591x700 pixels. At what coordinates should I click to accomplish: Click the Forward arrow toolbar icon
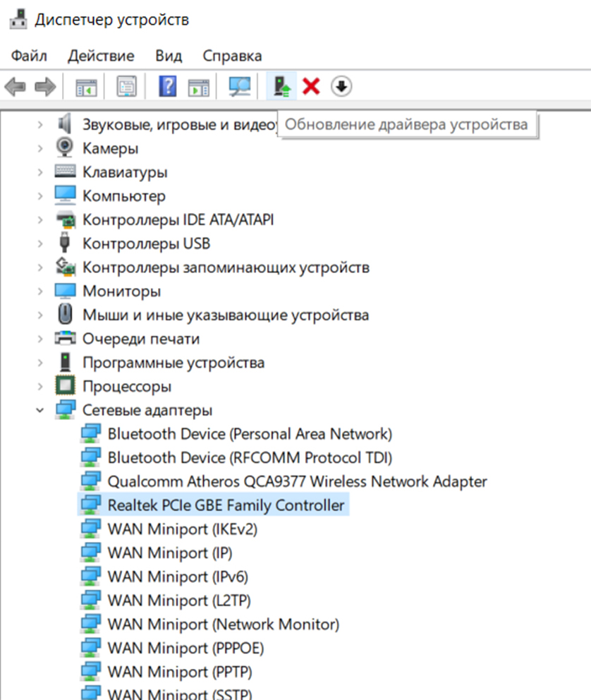point(45,87)
